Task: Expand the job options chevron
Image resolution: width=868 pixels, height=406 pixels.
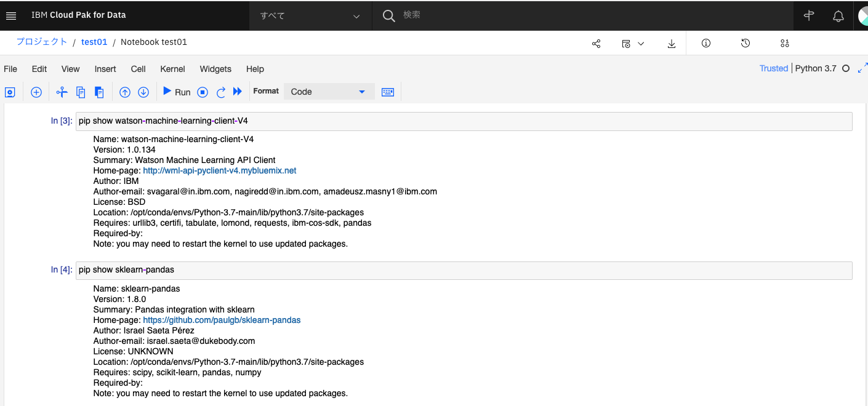Action: 641,44
